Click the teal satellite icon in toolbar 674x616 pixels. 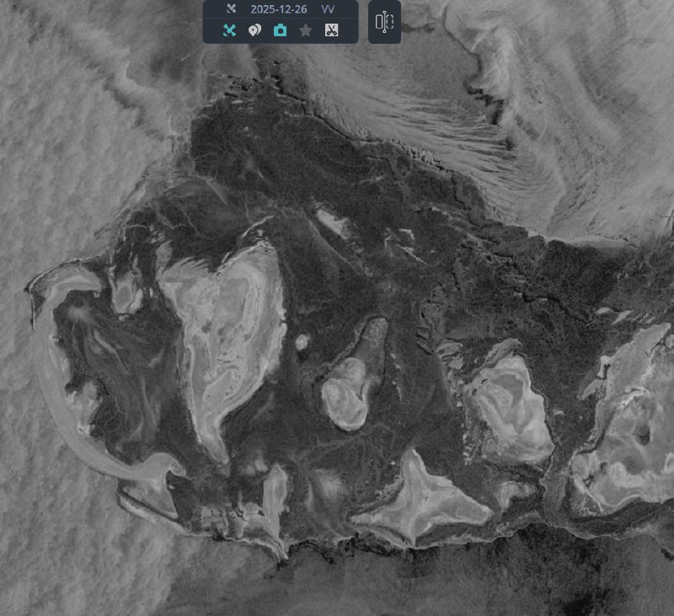click(x=228, y=30)
